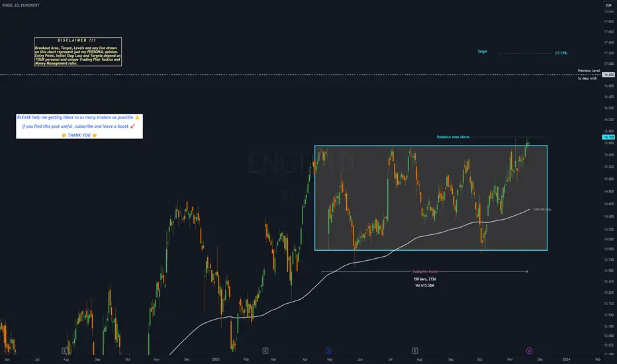Click the 12.522 price axis label
The height and width of the screenshot is (364, 617).
tap(608, 345)
